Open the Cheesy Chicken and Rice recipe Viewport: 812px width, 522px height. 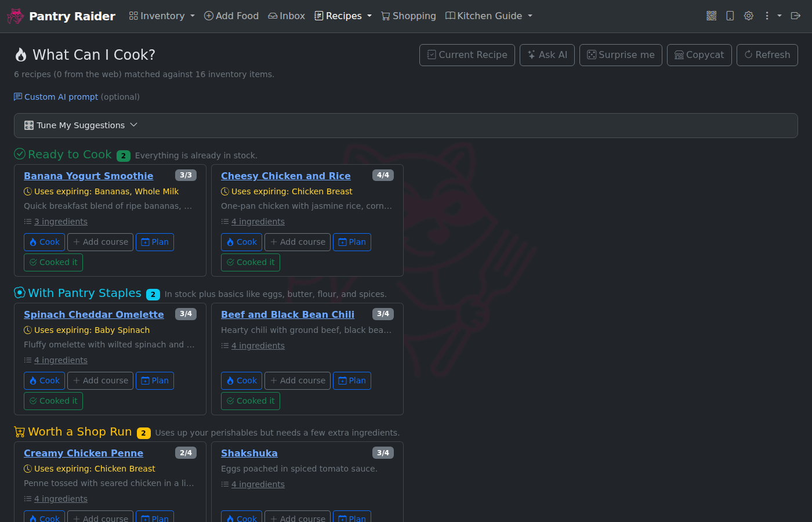tap(286, 176)
